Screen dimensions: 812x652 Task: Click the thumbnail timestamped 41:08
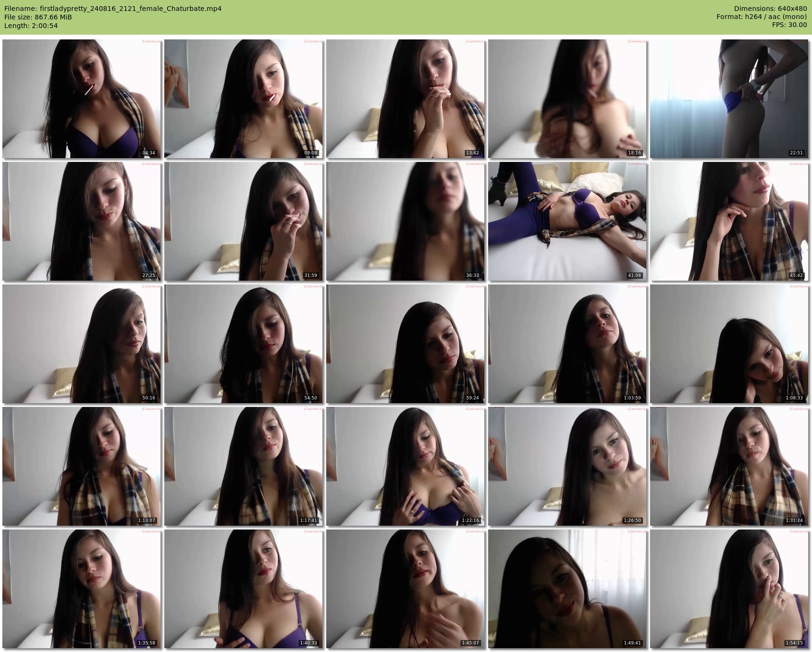567,221
